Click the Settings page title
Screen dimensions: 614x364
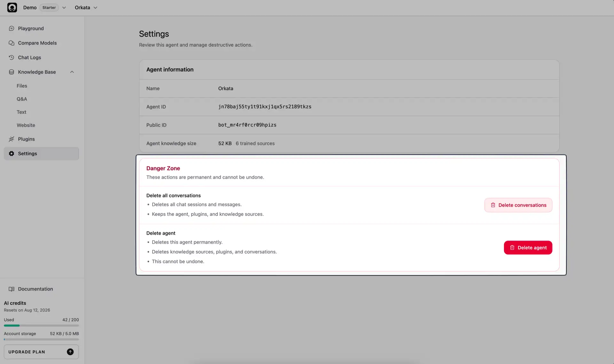click(154, 34)
